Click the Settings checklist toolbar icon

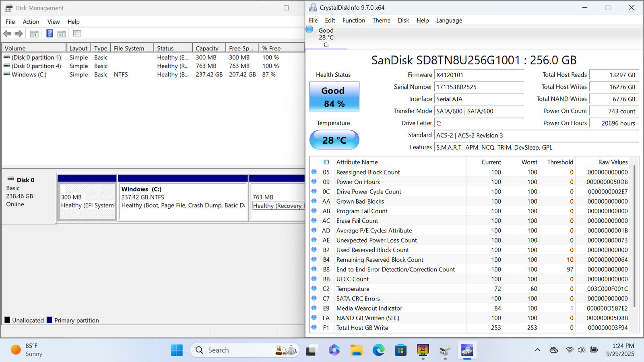click(77, 34)
